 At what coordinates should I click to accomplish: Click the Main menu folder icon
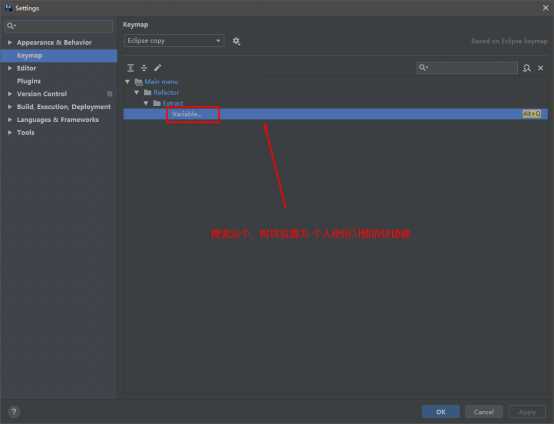138,82
